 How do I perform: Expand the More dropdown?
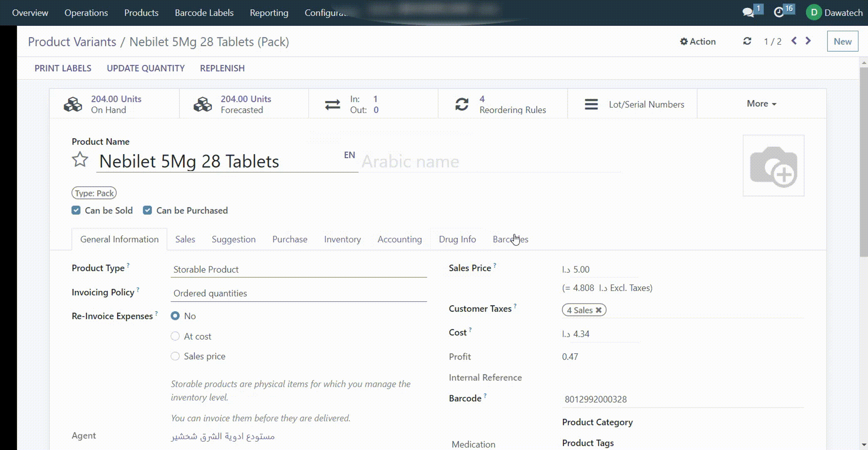pos(761,104)
